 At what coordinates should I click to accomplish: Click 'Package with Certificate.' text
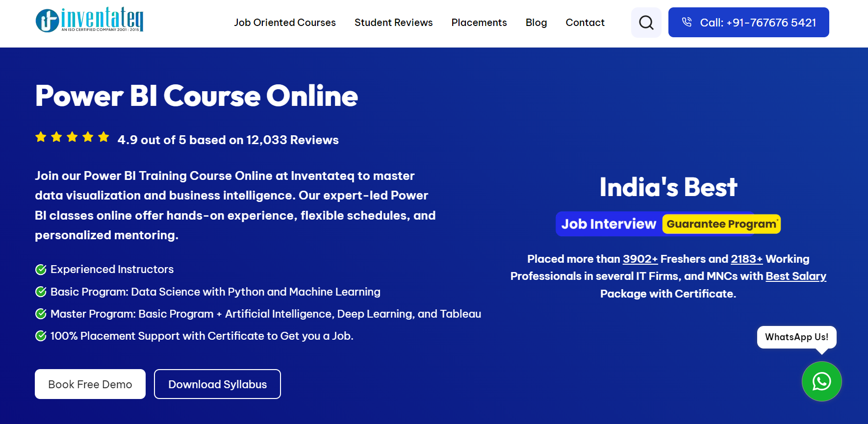coord(668,294)
